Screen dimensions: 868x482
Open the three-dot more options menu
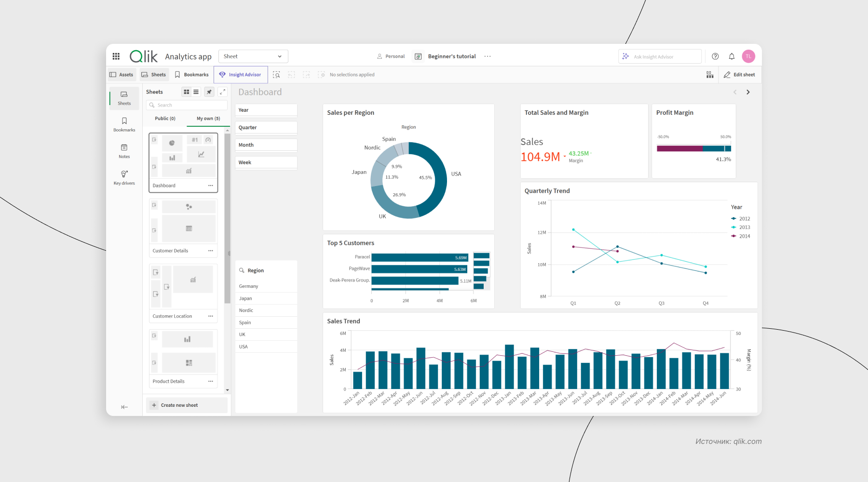488,56
